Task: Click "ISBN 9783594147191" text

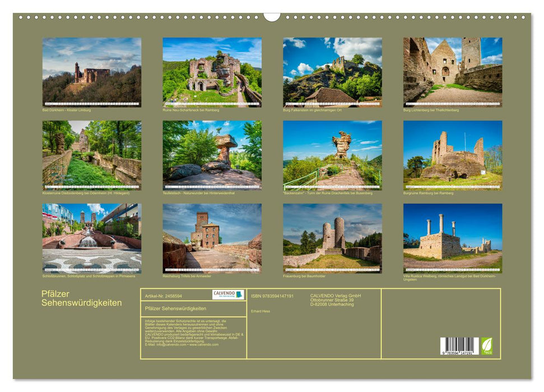Action: [272, 296]
